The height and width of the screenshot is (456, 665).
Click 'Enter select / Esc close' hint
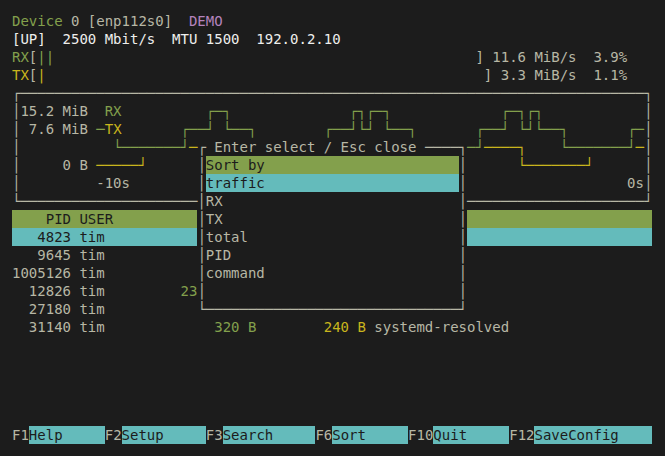[x=315, y=147]
